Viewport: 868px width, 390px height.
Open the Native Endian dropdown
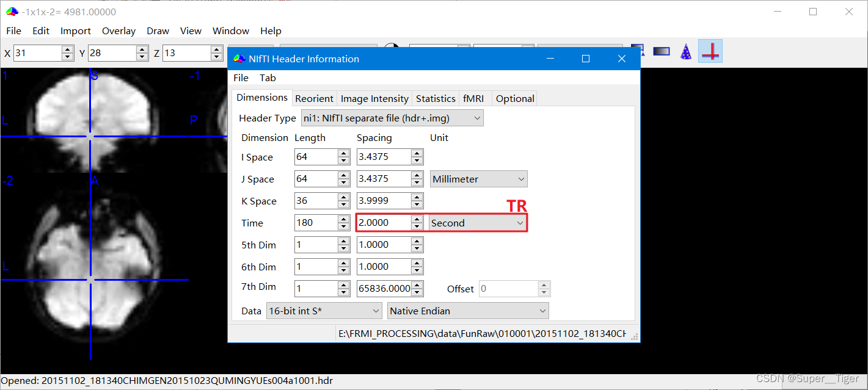(x=468, y=311)
